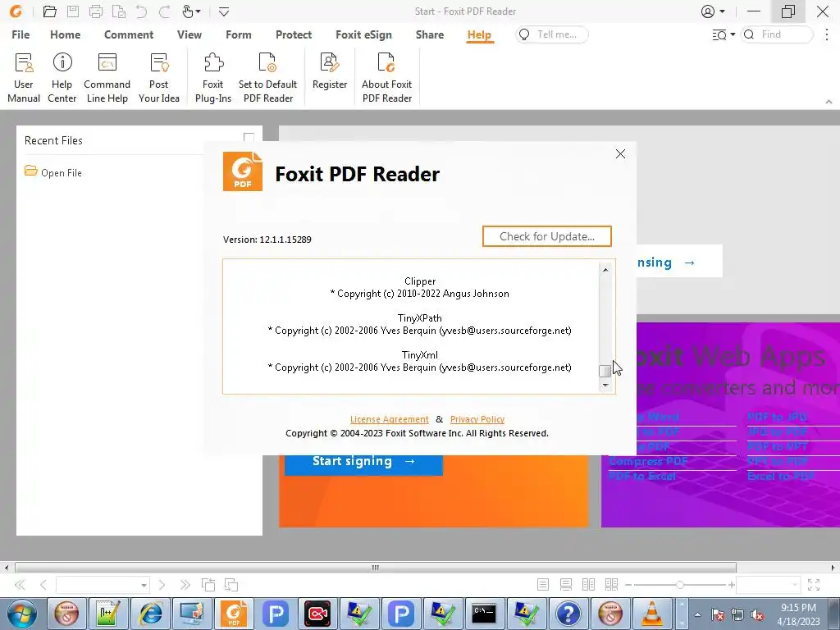Click the first page navigation arrow
The image size is (840, 630).
(20, 584)
